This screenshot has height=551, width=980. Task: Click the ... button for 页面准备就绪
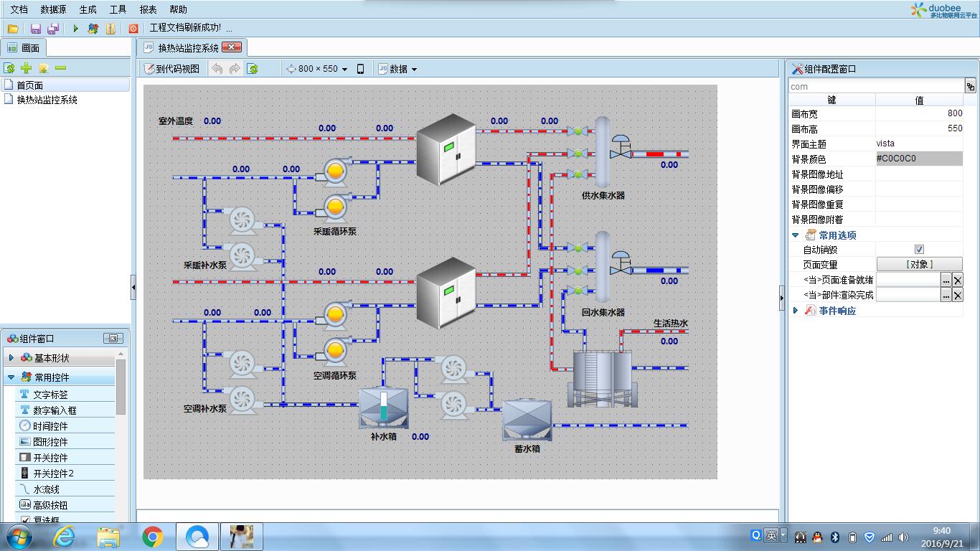tap(946, 280)
